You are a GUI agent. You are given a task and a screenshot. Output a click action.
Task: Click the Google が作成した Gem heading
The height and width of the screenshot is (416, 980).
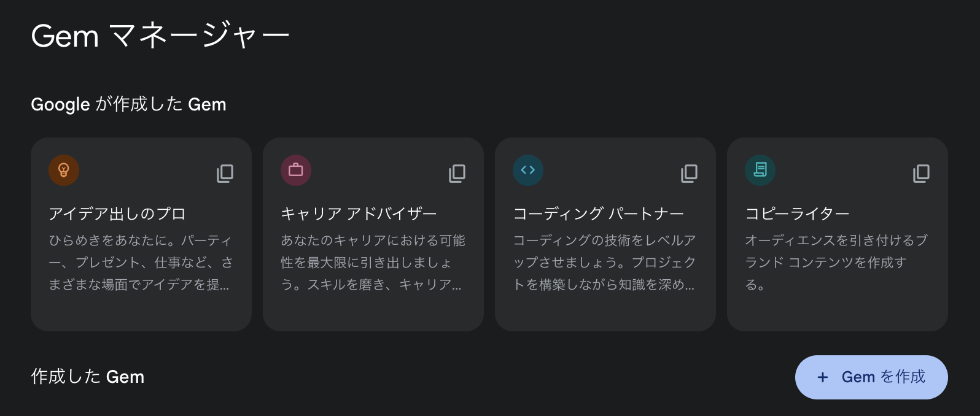128,104
